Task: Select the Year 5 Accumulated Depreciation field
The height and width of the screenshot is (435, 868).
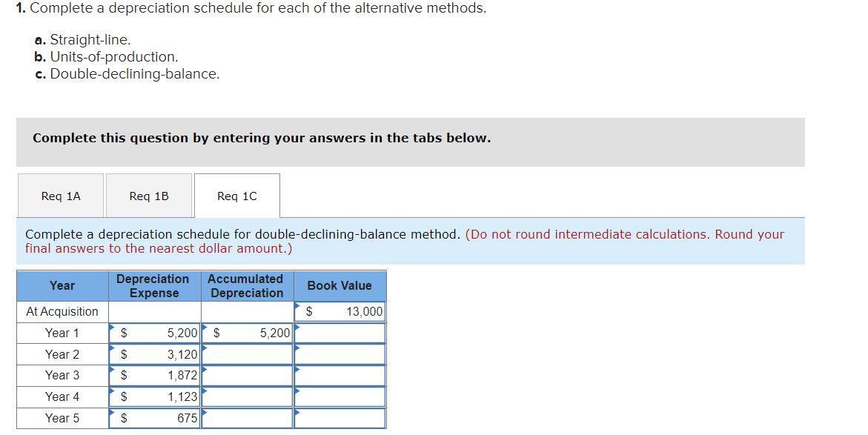Action: click(x=248, y=418)
